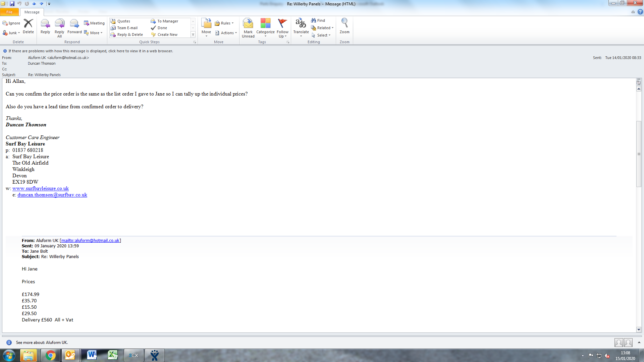This screenshot has height=362, width=644.
Task: Expand the Quick Steps gallery
Action: [x=193, y=35]
